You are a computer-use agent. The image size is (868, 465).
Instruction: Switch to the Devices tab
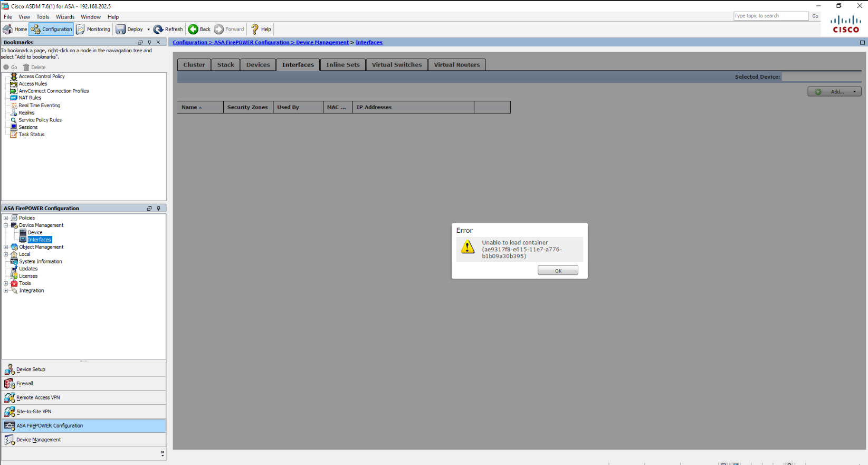click(258, 65)
